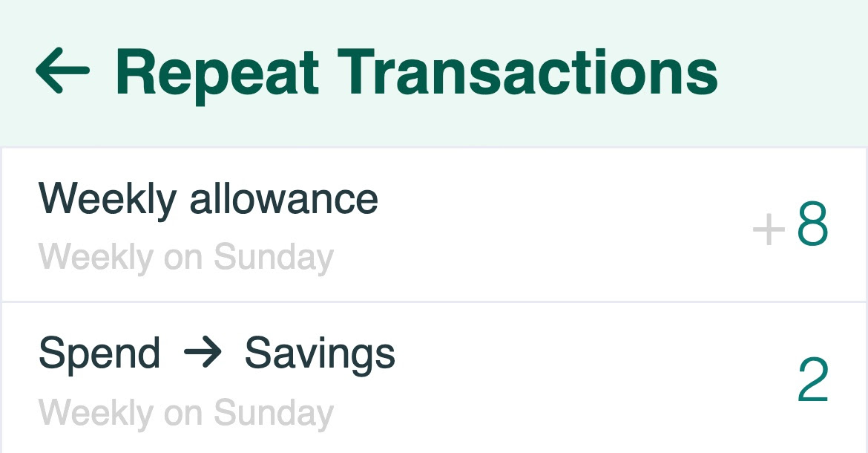This screenshot has width=868, height=453.
Task: Click the divider between the two transactions
Action: [x=434, y=302]
